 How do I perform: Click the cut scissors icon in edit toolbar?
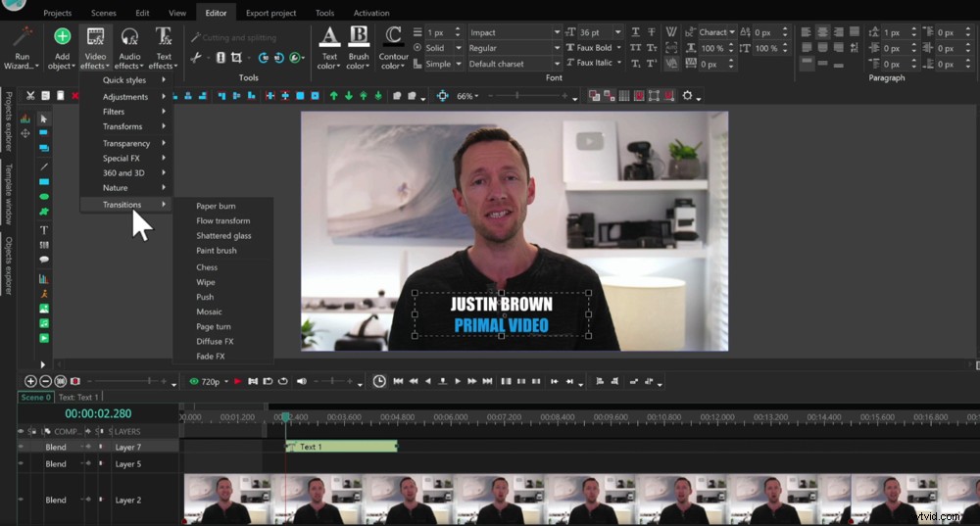pos(30,96)
